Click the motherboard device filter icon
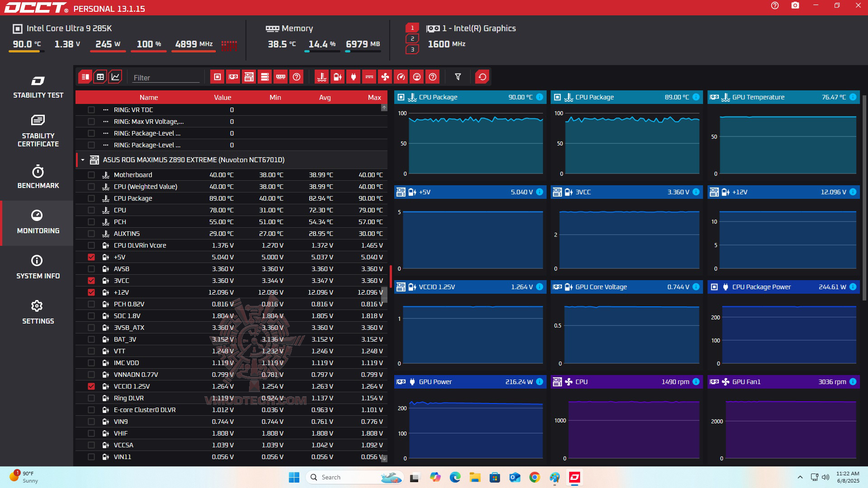This screenshot has width=868, height=488. point(249,77)
